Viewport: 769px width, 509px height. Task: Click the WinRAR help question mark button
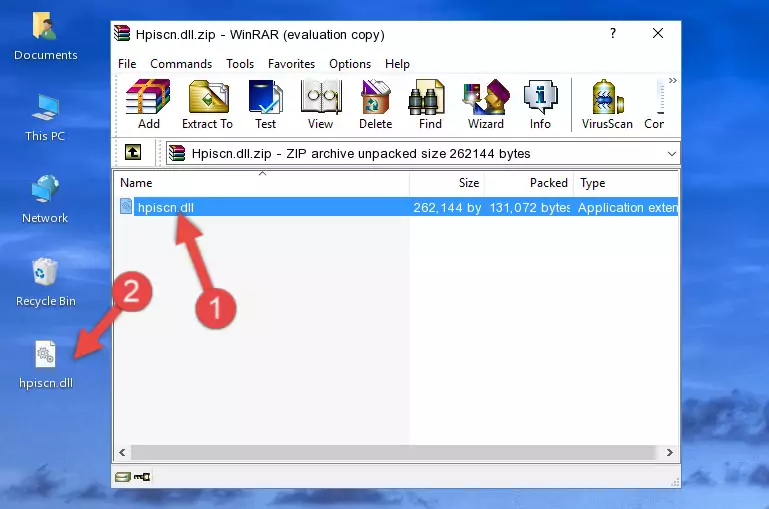(x=613, y=33)
